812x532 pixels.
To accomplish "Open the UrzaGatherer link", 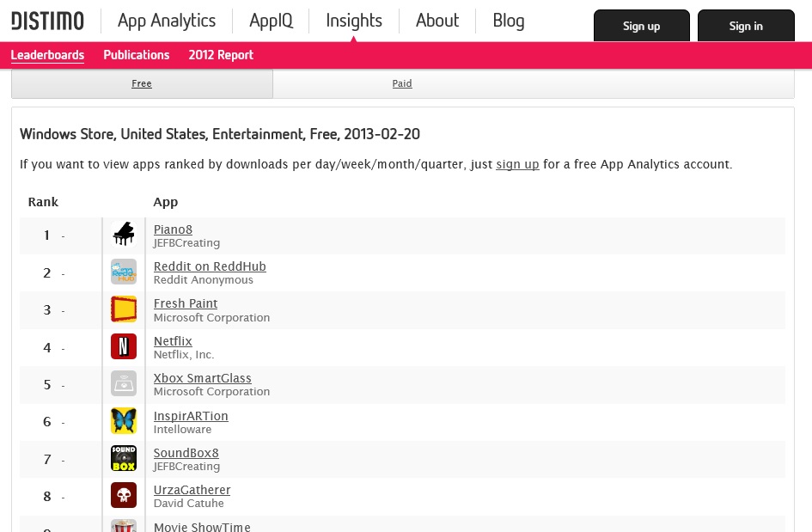I will (x=192, y=490).
